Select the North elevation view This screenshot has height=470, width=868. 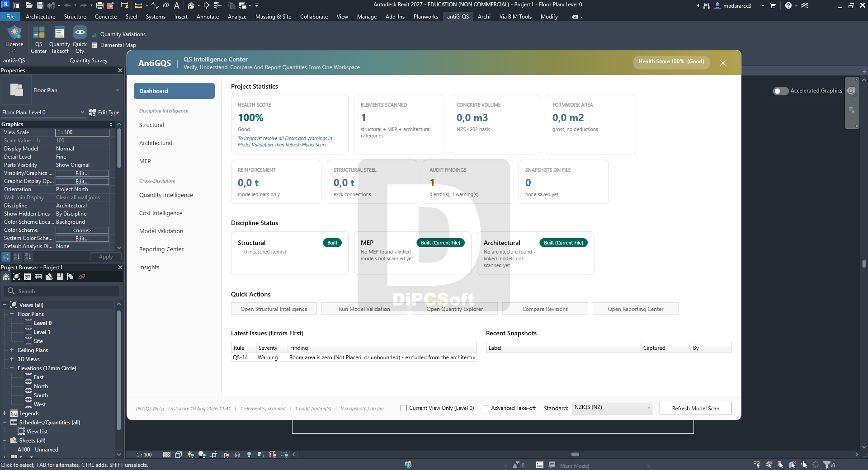click(41, 386)
